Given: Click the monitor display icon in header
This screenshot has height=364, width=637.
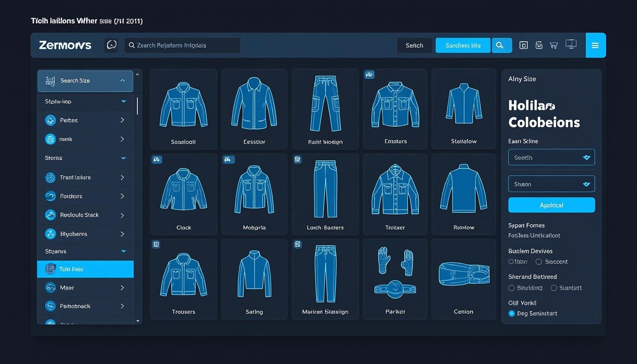Looking at the screenshot, I should pos(571,45).
